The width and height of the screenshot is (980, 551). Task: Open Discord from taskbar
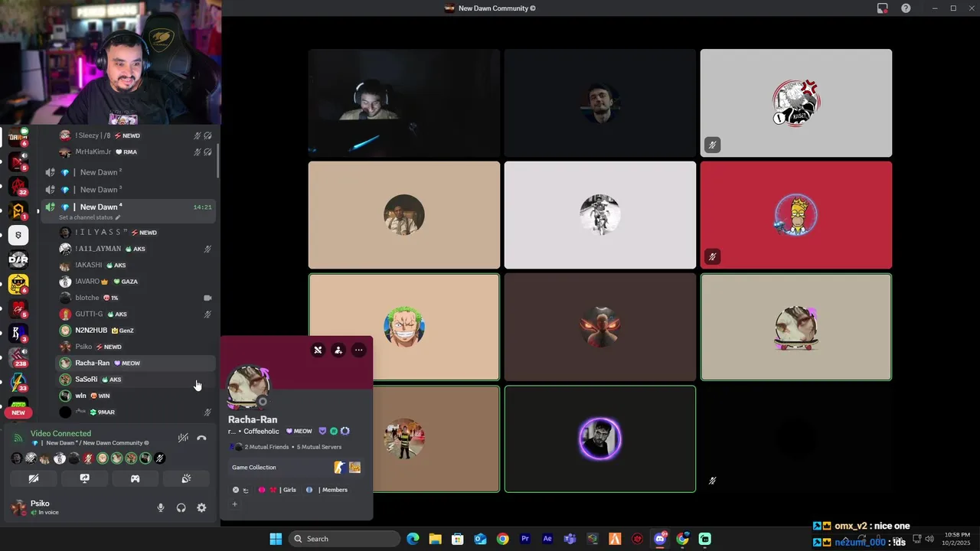pyautogui.click(x=660, y=539)
